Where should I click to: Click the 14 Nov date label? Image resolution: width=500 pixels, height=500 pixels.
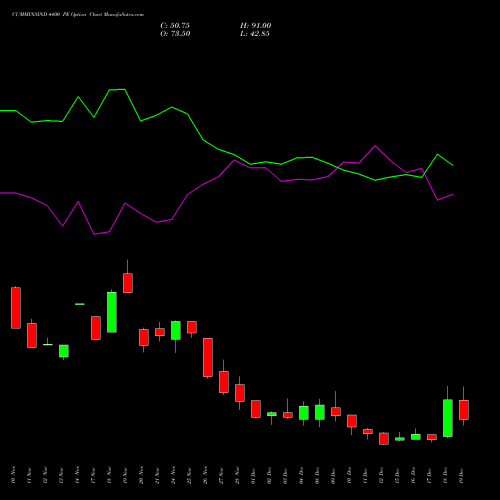[x=77, y=476]
